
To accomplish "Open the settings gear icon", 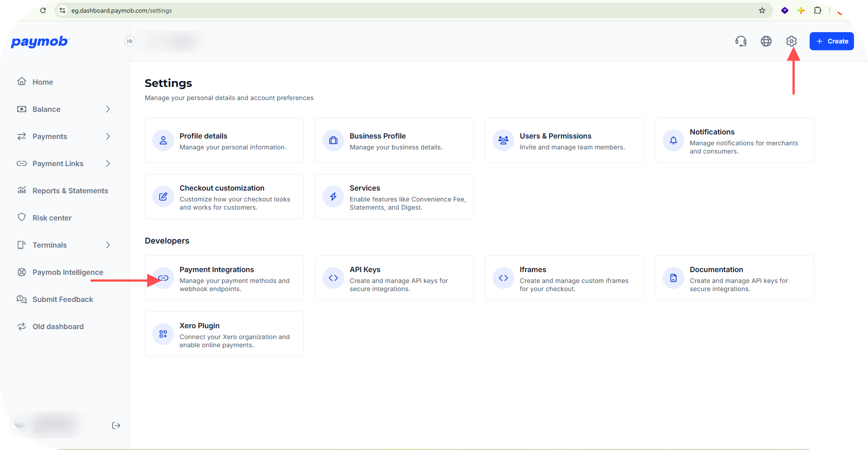I will click(x=792, y=41).
